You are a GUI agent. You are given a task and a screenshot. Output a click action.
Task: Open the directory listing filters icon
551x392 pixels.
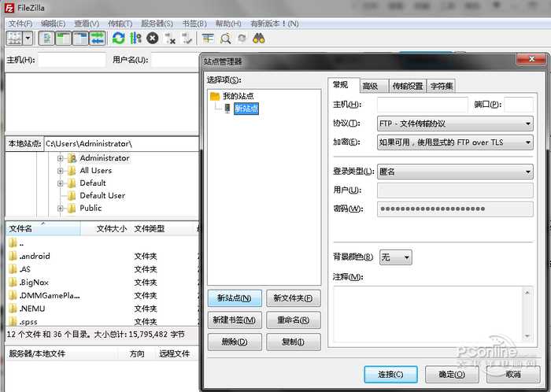point(208,38)
